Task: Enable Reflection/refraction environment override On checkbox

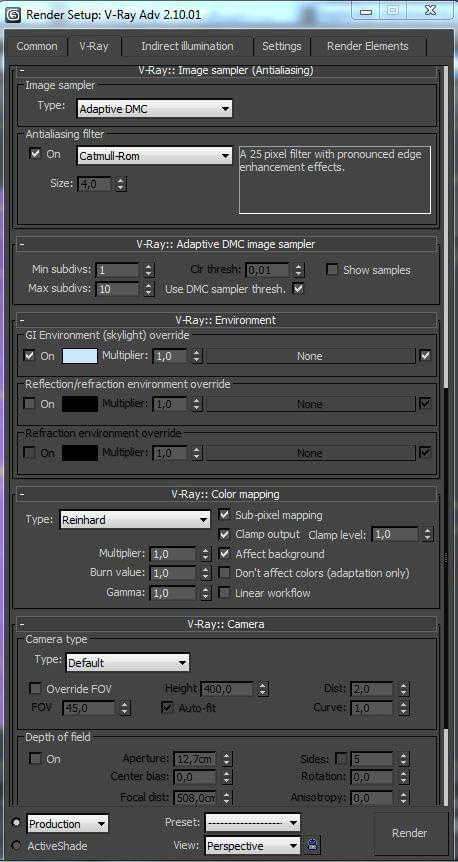Action: click(x=30, y=404)
